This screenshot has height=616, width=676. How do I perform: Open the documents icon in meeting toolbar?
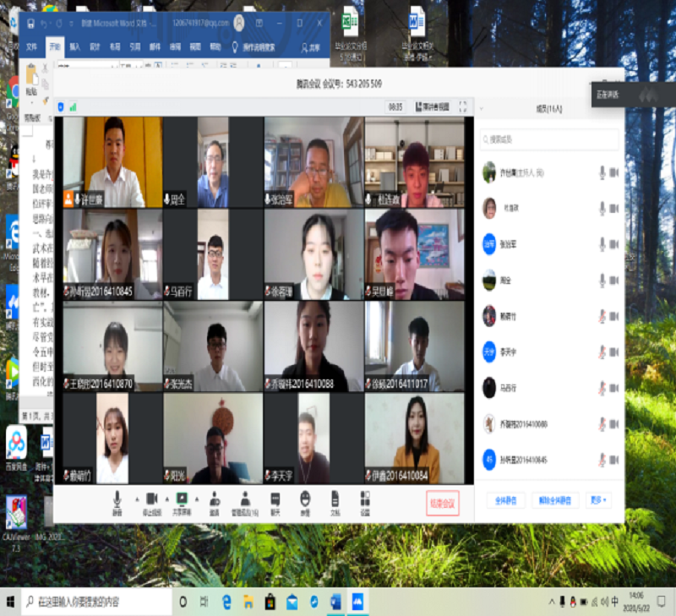(335, 499)
